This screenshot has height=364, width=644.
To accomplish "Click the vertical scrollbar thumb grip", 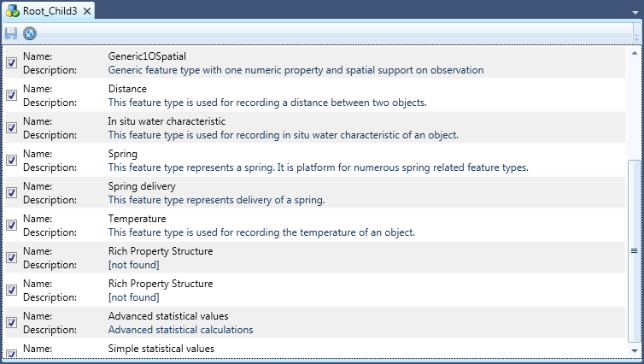I will coord(635,251).
